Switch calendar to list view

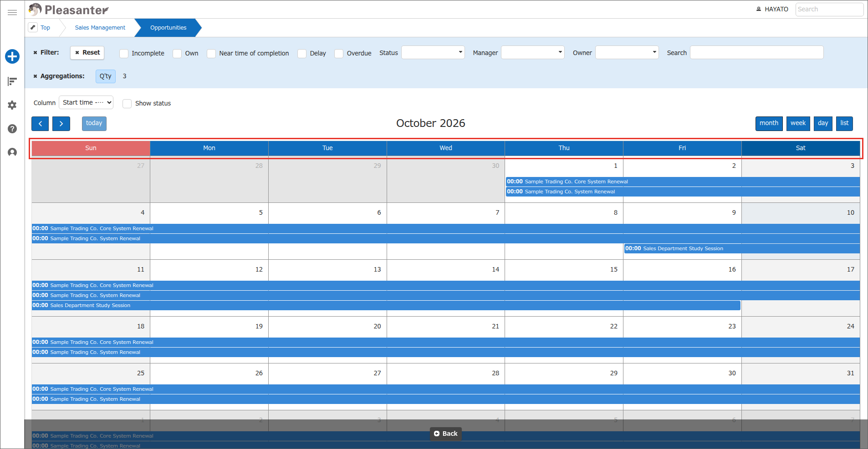[844, 123]
